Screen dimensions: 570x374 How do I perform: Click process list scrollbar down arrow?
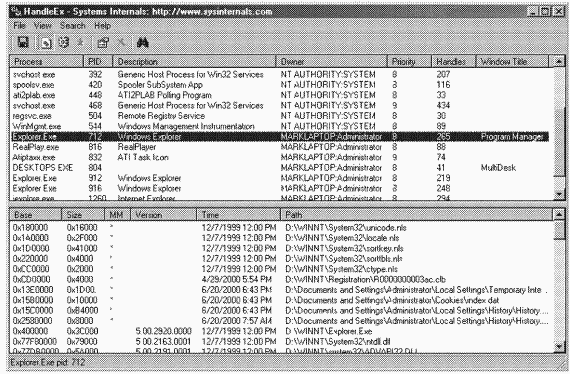coord(559,194)
